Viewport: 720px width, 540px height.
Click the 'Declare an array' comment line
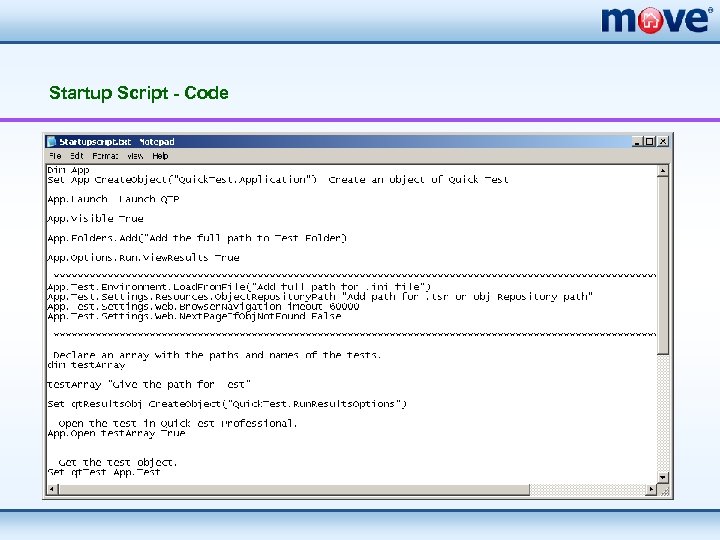217,355
